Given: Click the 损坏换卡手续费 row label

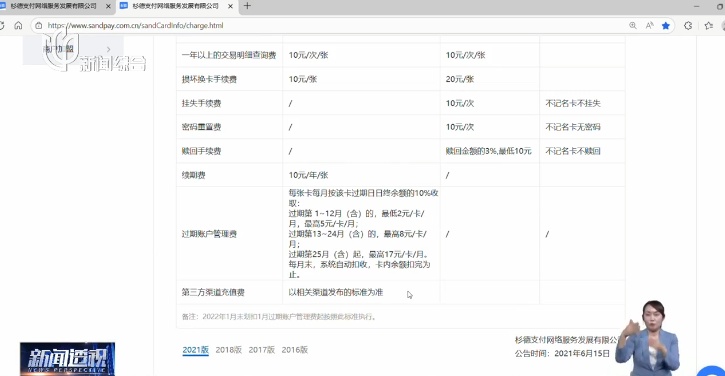Looking at the screenshot, I should point(209,80).
